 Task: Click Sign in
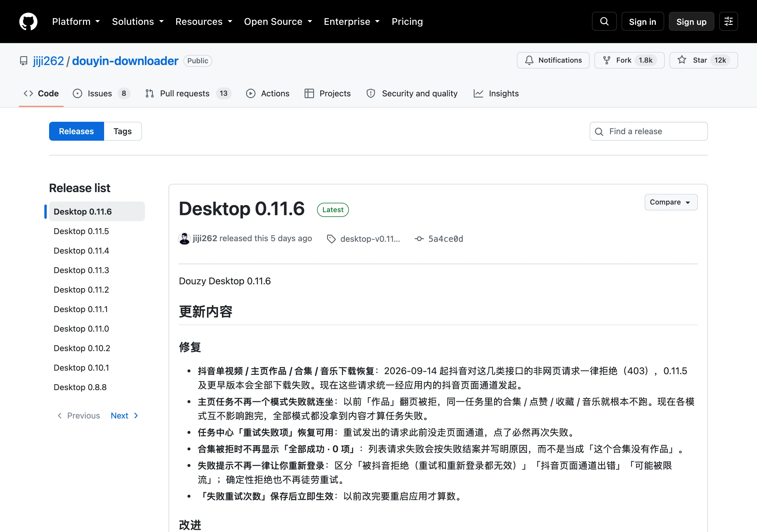click(x=642, y=21)
